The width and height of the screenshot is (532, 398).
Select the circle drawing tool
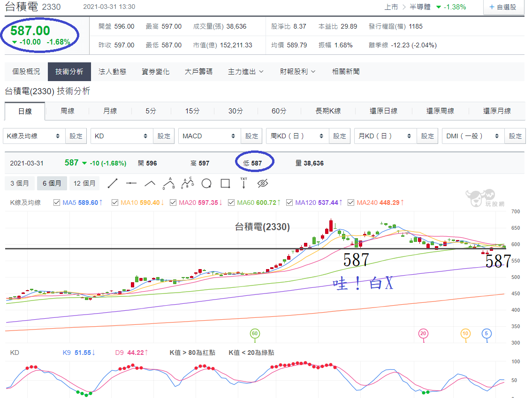tap(206, 183)
